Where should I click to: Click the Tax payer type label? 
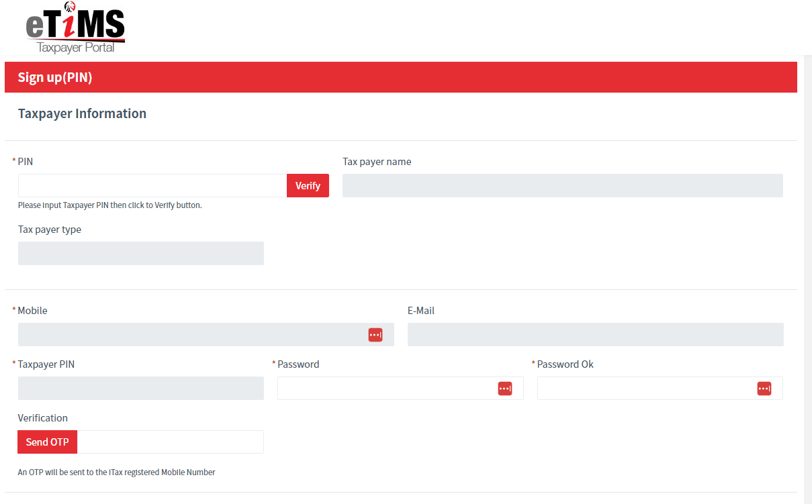[x=50, y=230]
